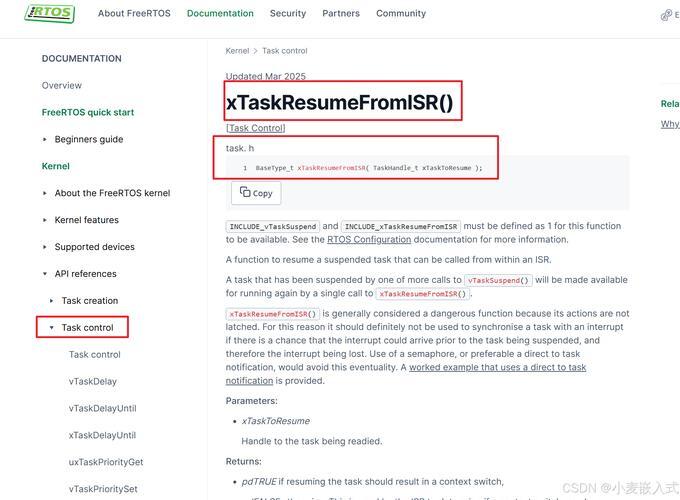Select uxTaskPriorityGet in sidebar
This screenshot has height=500, width=680.
106,462
